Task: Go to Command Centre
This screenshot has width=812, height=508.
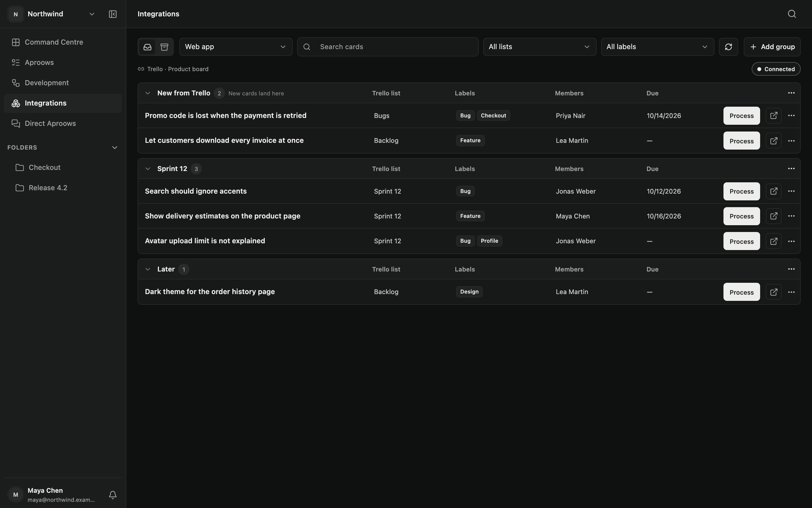Action: pos(63,42)
